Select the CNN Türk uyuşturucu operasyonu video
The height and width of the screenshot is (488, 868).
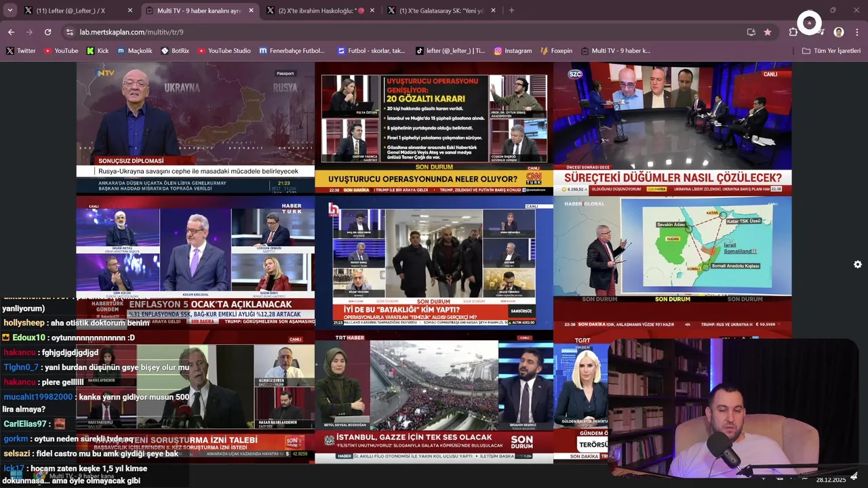pyautogui.click(x=434, y=129)
